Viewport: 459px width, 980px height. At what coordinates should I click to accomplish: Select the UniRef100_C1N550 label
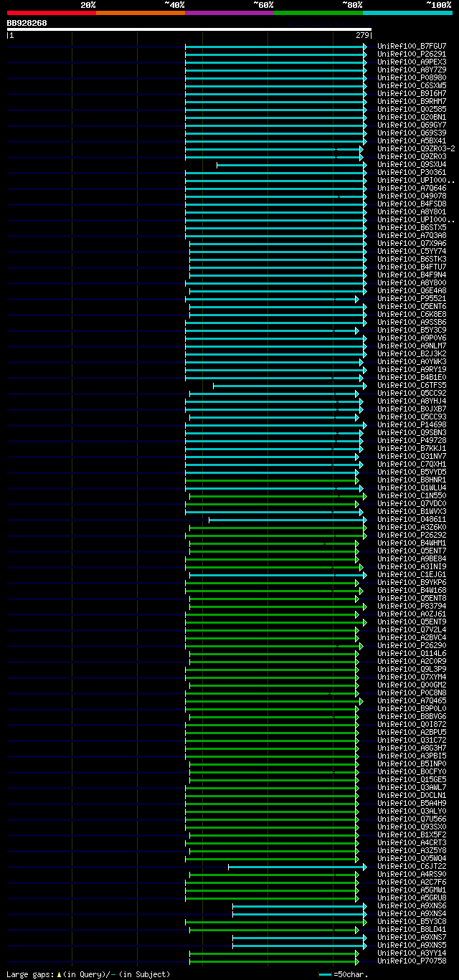point(412,495)
